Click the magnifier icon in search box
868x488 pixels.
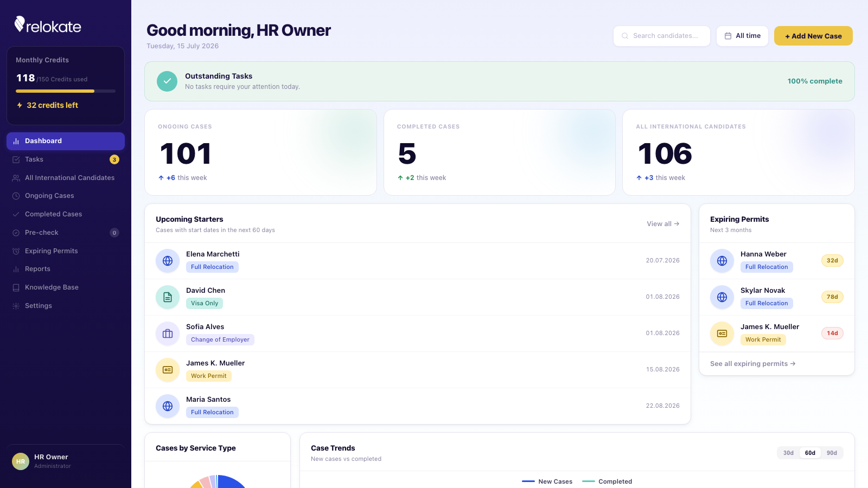click(625, 36)
